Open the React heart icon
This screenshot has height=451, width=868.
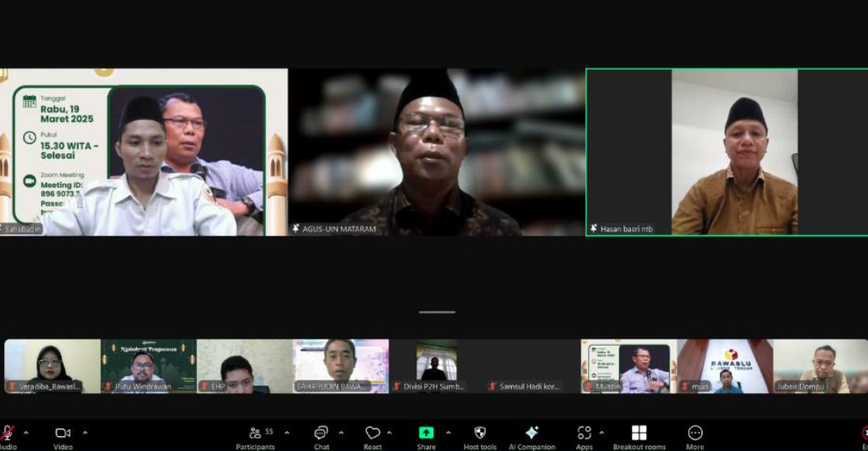click(x=373, y=433)
